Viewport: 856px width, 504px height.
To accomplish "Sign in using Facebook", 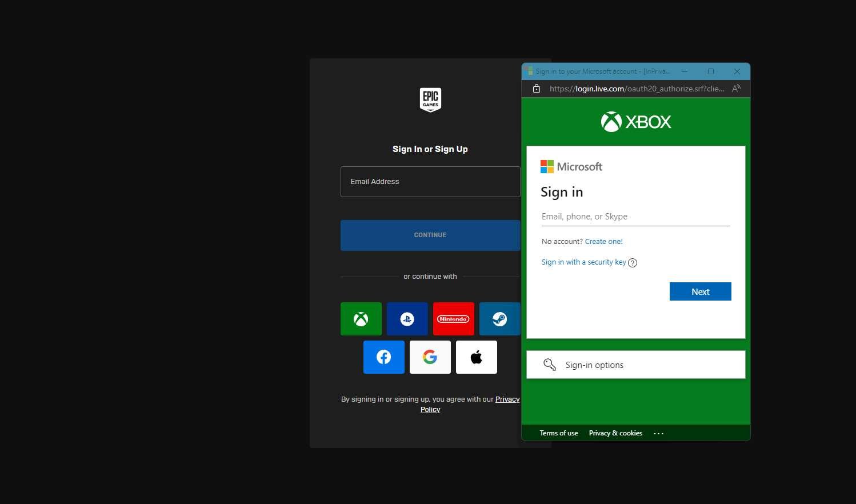I will point(384,357).
